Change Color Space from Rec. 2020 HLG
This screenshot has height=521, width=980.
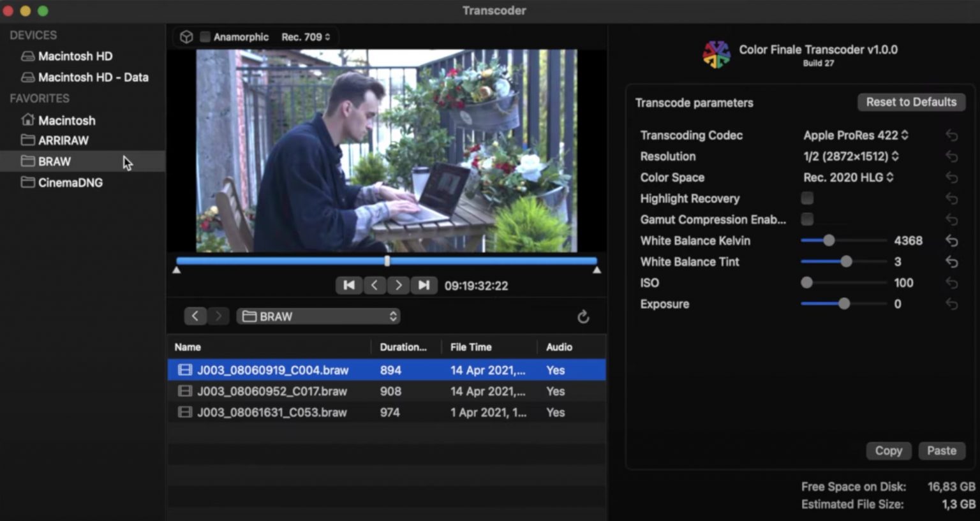(x=848, y=177)
